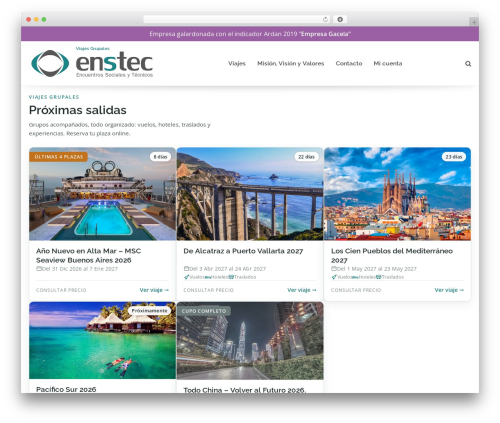This screenshot has width=500, height=423.
Task: Open the Todo China – Volver al Futuro title
Action: (x=245, y=390)
